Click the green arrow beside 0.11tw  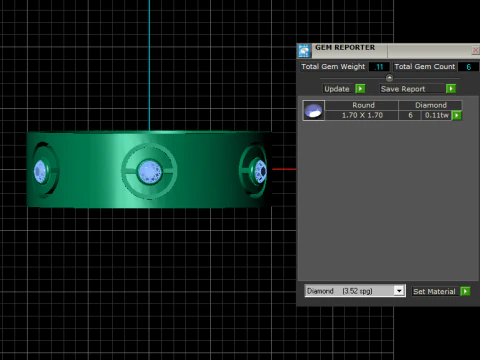pos(457,115)
